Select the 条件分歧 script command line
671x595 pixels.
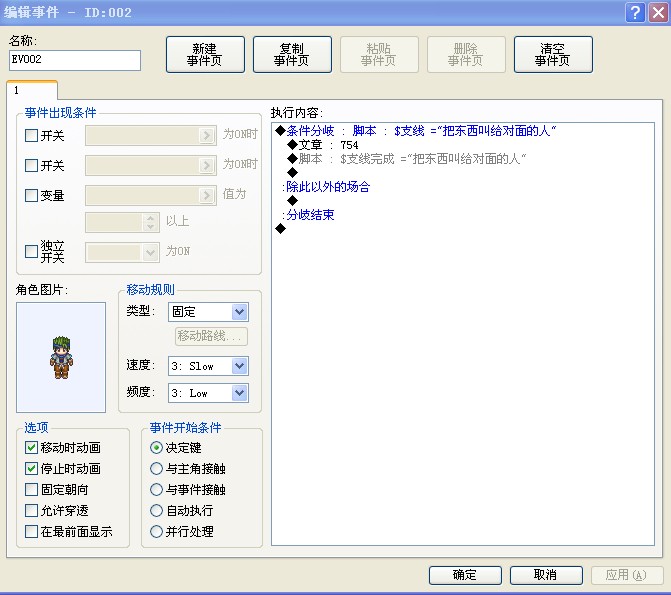(416, 131)
